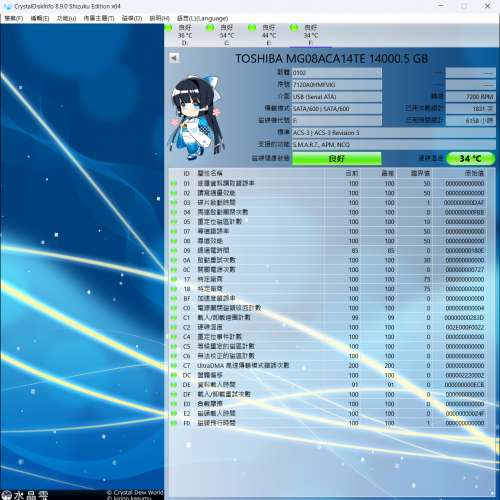Select the UltraDMA attribute name in row C7
The image size is (500, 500).
pos(243,366)
